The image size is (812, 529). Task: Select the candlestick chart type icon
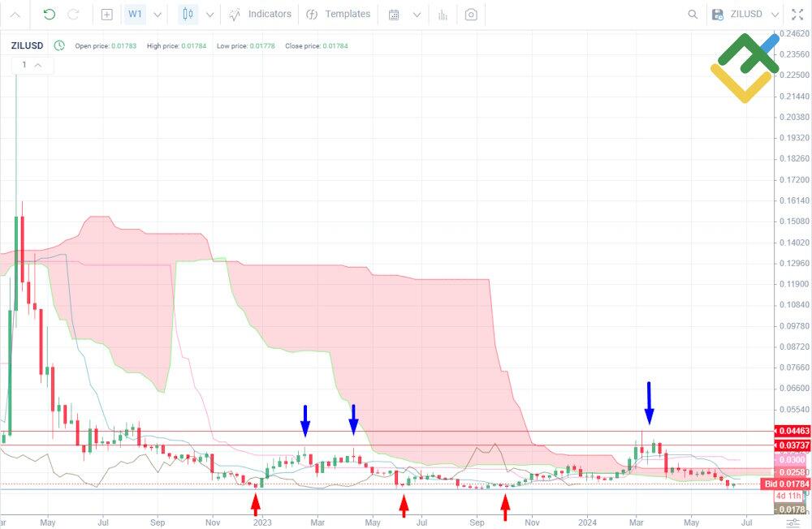pos(188,14)
